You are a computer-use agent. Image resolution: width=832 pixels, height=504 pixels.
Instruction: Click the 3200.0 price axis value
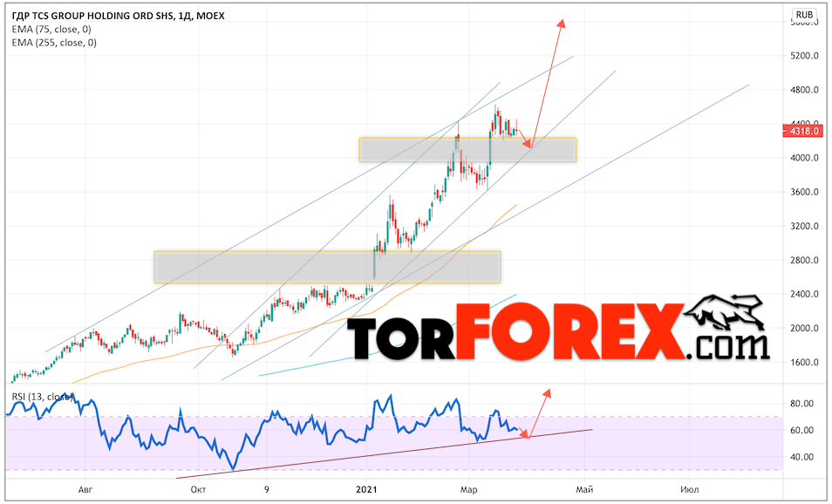[x=804, y=226]
